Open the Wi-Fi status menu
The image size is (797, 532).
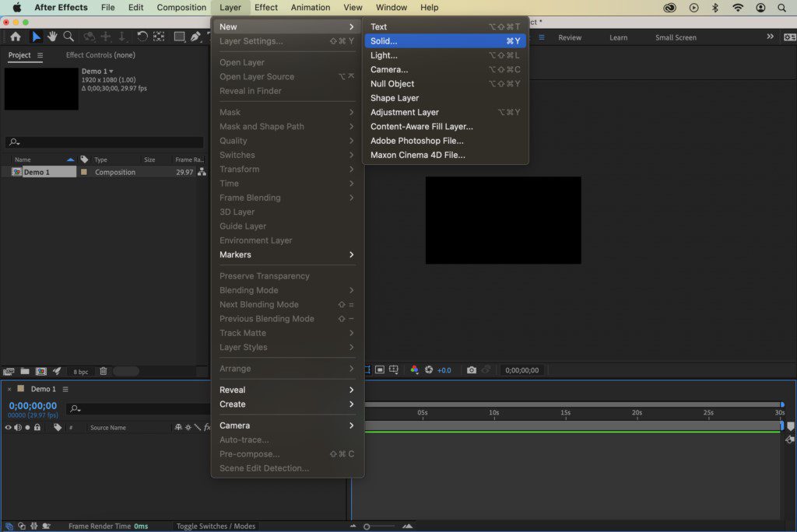point(738,8)
